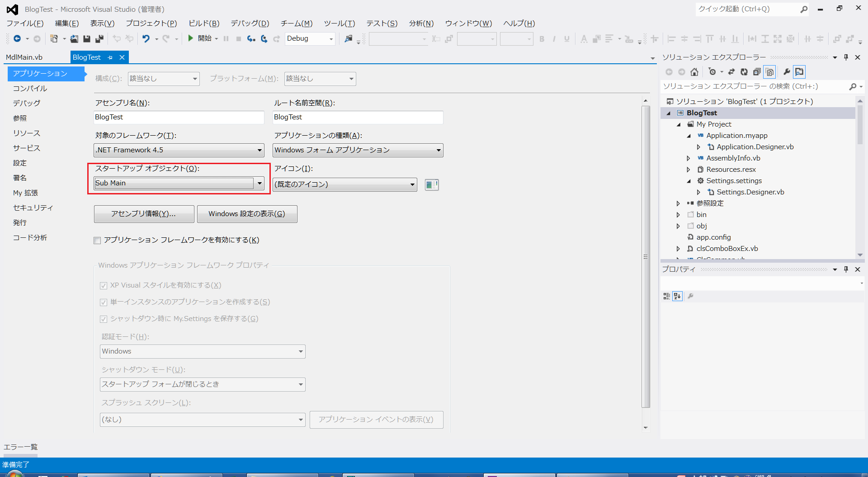The image size is (868, 477).
Task: Toggle the Show All Files icon
Action: point(769,72)
